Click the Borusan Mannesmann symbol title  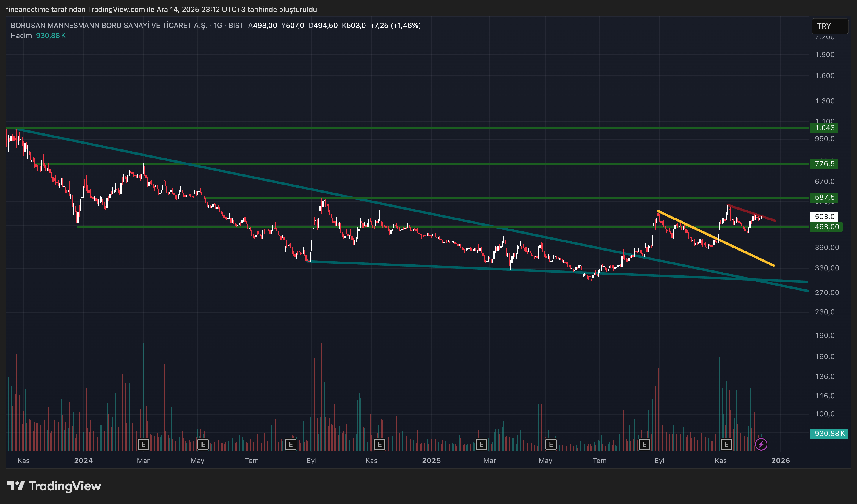[109, 26]
